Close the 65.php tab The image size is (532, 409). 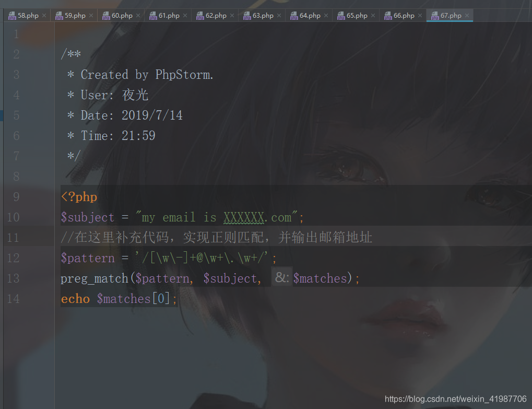[x=373, y=16]
